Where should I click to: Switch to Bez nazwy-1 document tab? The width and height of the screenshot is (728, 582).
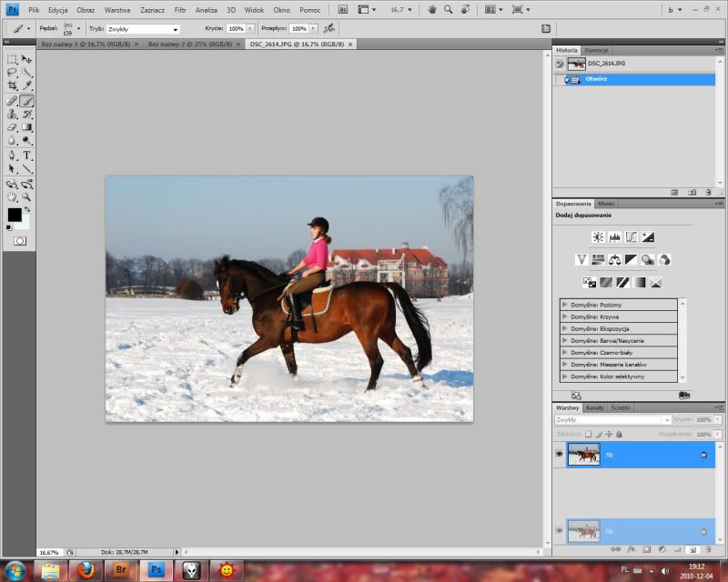pyautogui.click(x=88, y=44)
